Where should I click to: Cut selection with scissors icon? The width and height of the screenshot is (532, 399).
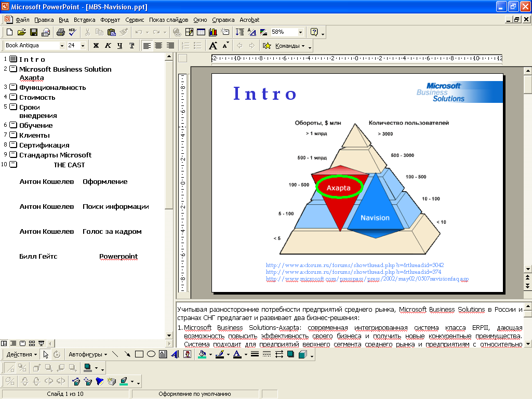tap(87, 32)
